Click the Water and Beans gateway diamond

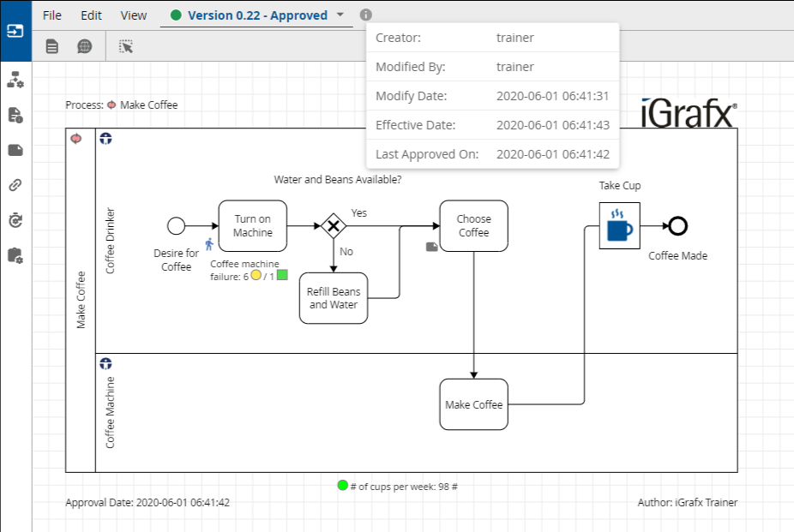click(333, 226)
